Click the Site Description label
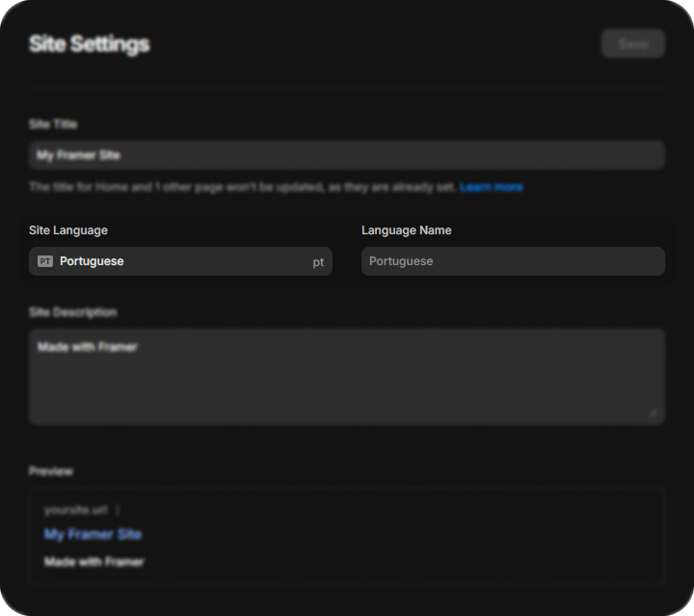Viewport: 694px width, 616px height. (x=73, y=312)
